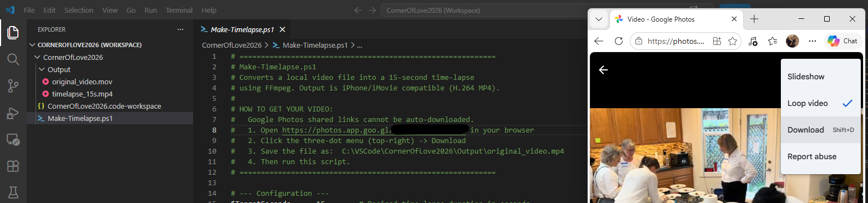Open CornerOfLove2026.code-workspace file
The height and width of the screenshot is (203, 868).
click(110, 106)
